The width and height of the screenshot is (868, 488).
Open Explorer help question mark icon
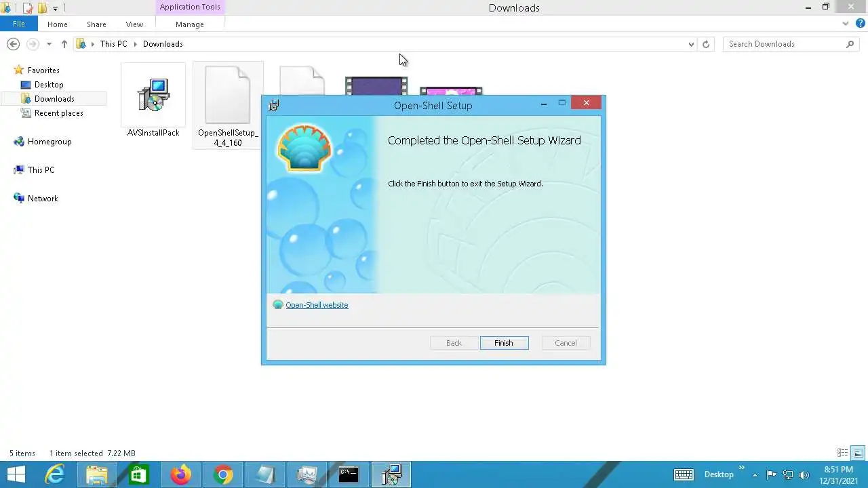[x=861, y=24]
